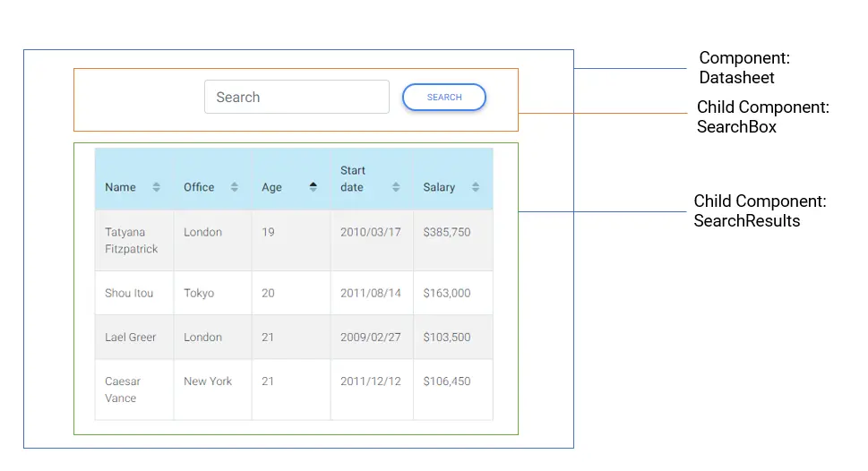Screen dimensions: 868x471
Task: Click the Name column header label
Action: point(120,187)
